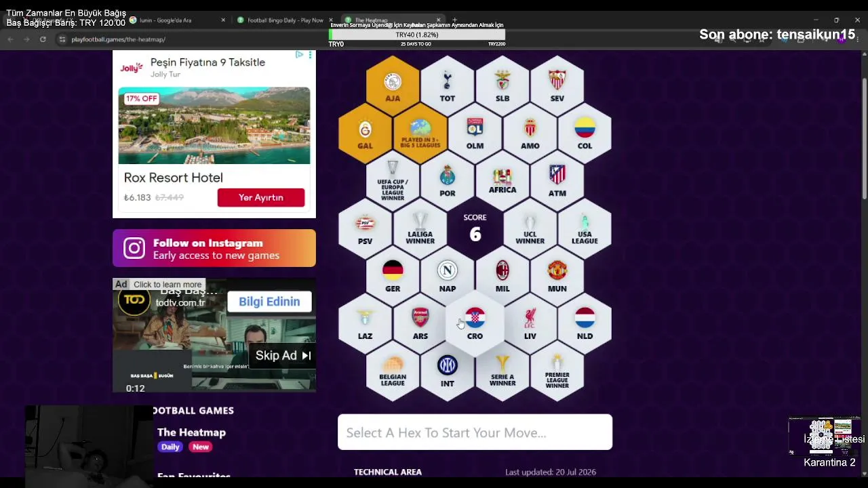The height and width of the screenshot is (488, 868).
Task: Open the AdChoices icon on the Jolly ad
Action: [299, 55]
